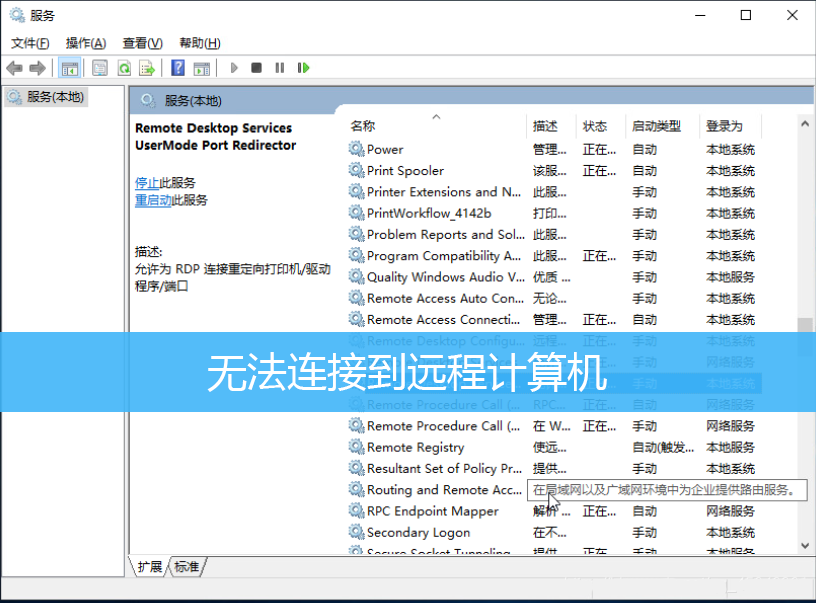Click the Refresh toolbar icon

[x=124, y=68]
